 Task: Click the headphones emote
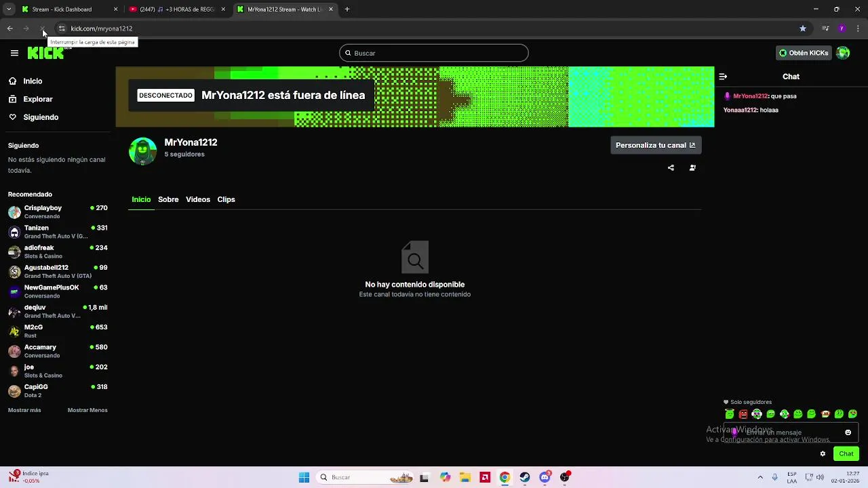click(x=757, y=414)
